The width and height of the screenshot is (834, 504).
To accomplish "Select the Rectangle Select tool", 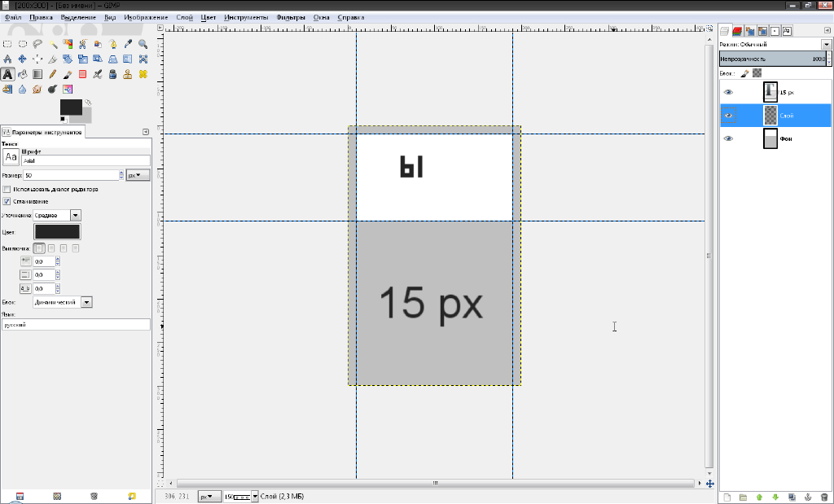I will (x=7, y=44).
